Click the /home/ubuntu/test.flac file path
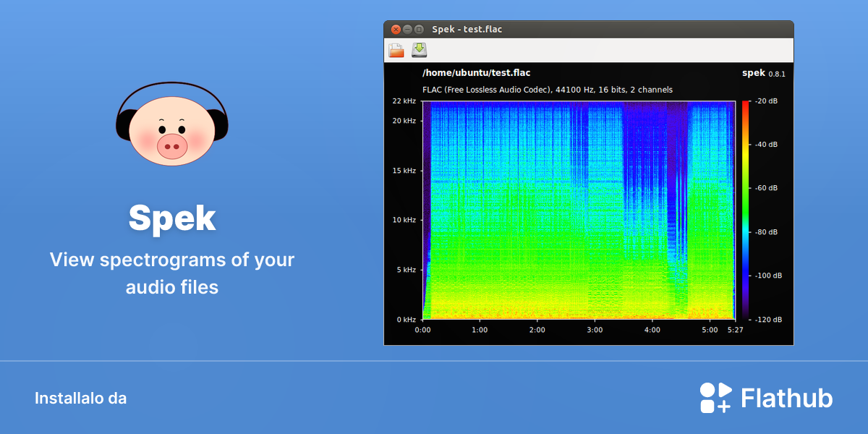Viewport: 868px width, 434px height. point(476,73)
